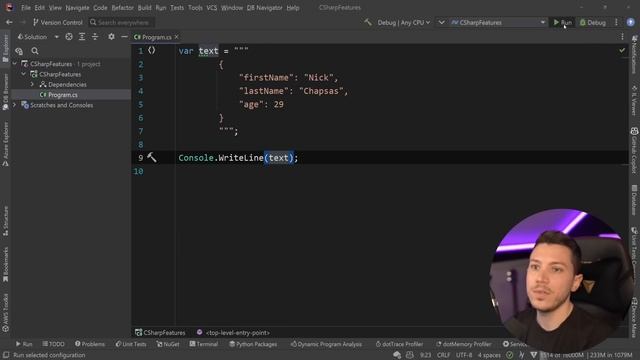Expand all nodes in Solution explorer

[x=82, y=37]
